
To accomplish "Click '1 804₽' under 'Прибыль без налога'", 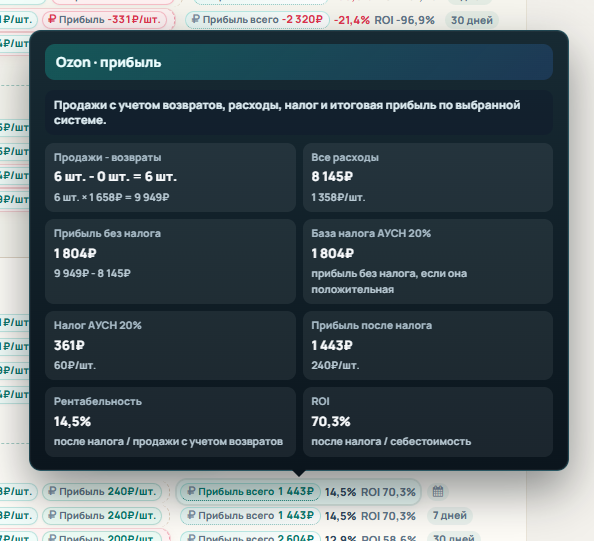I will (75, 253).
